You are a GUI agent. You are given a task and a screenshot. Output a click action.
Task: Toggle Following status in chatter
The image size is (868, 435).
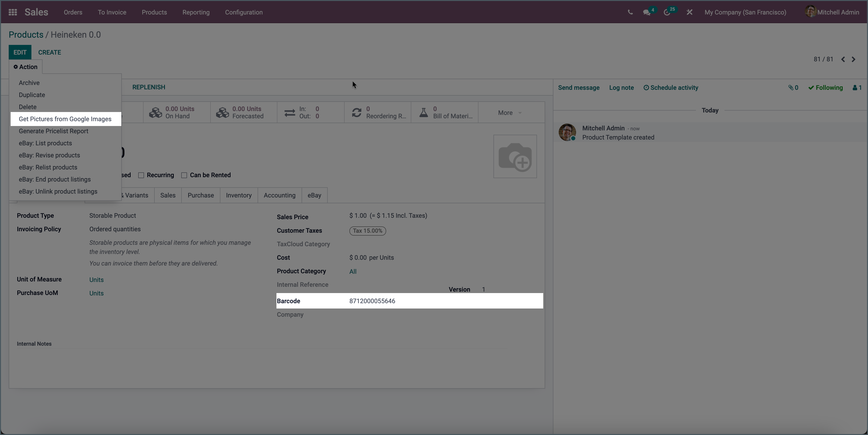coord(825,88)
